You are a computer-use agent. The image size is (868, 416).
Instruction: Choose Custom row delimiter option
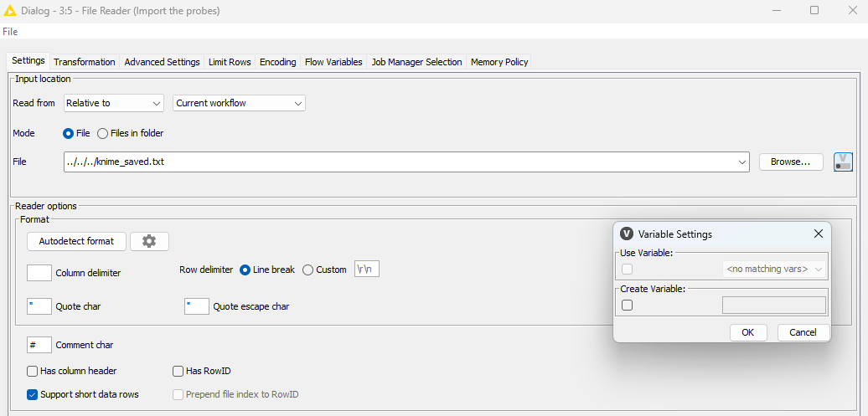coord(307,270)
